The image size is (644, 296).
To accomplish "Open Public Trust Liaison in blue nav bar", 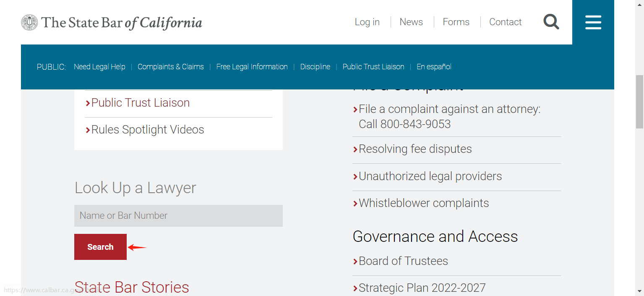I will (x=373, y=67).
